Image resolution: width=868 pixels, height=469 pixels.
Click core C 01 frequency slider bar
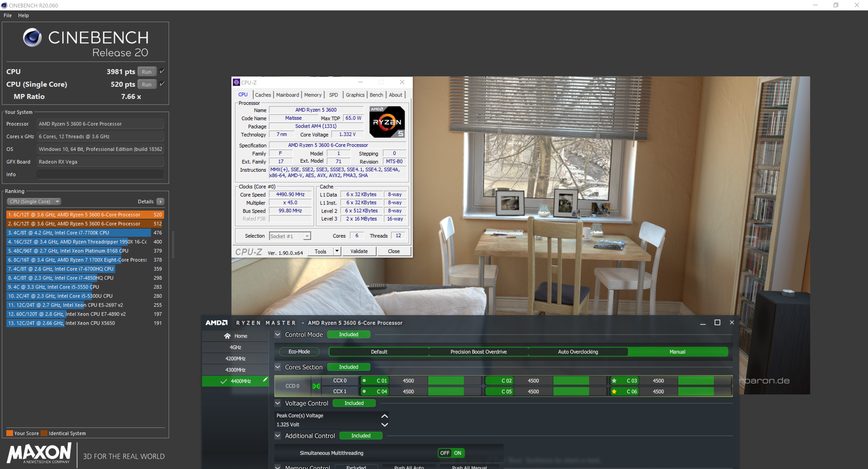tap(455, 381)
